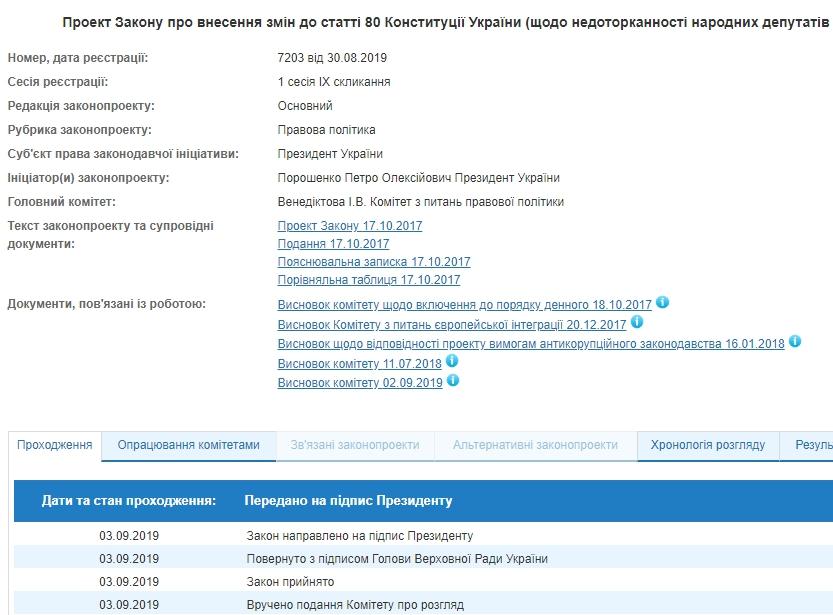Viewport: 833px width, 615px height.
Task: Switch to Опрацювання комітетами tab
Action: (188, 445)
